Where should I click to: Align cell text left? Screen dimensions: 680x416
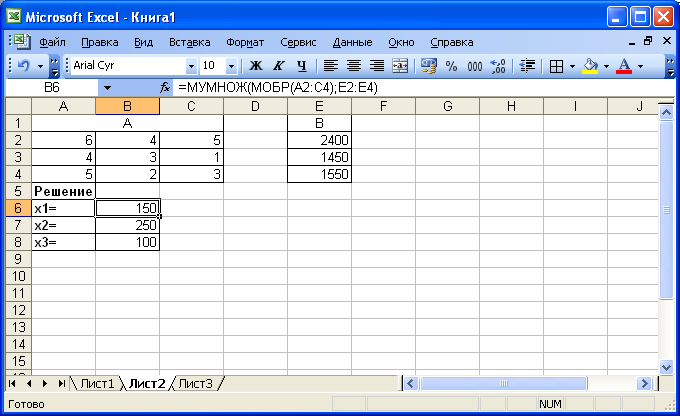[x=331, y=66]
